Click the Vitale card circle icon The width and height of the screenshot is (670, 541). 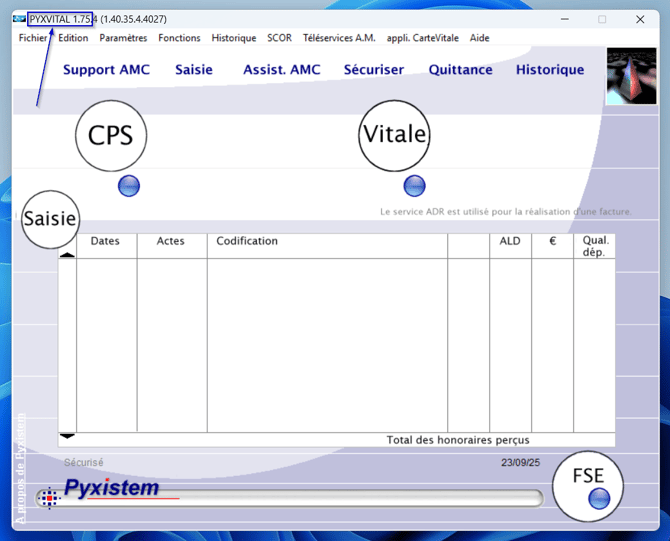(x=394, y=135)
